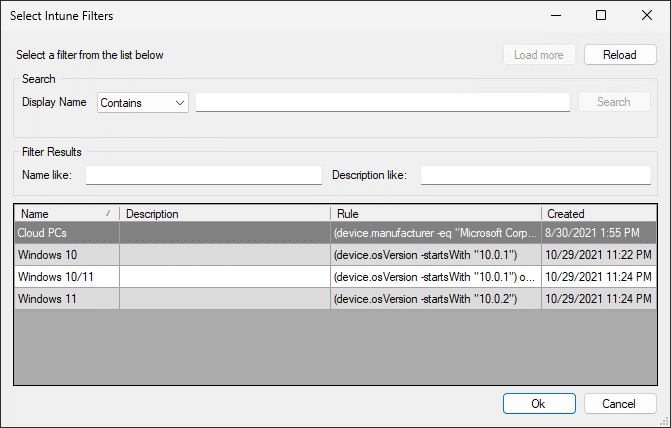Maximize the Select Intune Filters window
Screen dimensions: 671x428
coord(601,15)
